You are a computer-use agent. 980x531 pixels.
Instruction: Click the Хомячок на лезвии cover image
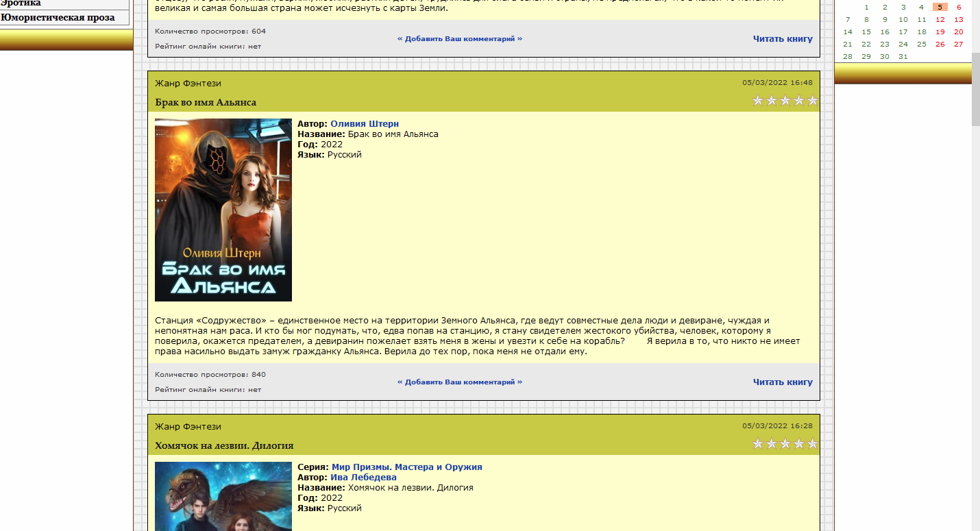(223, 496)
